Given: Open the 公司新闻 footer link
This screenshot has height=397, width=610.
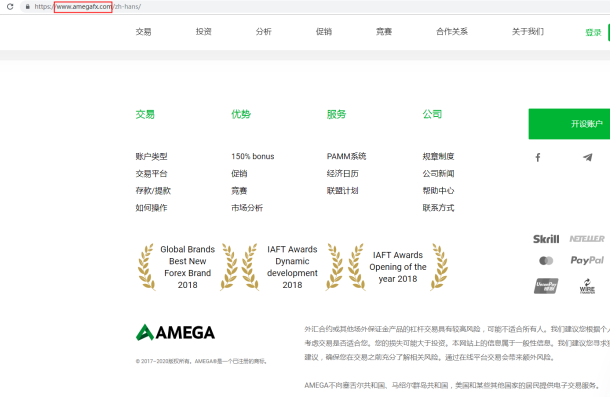Looking at the screenshot, I should pos(438,174).
